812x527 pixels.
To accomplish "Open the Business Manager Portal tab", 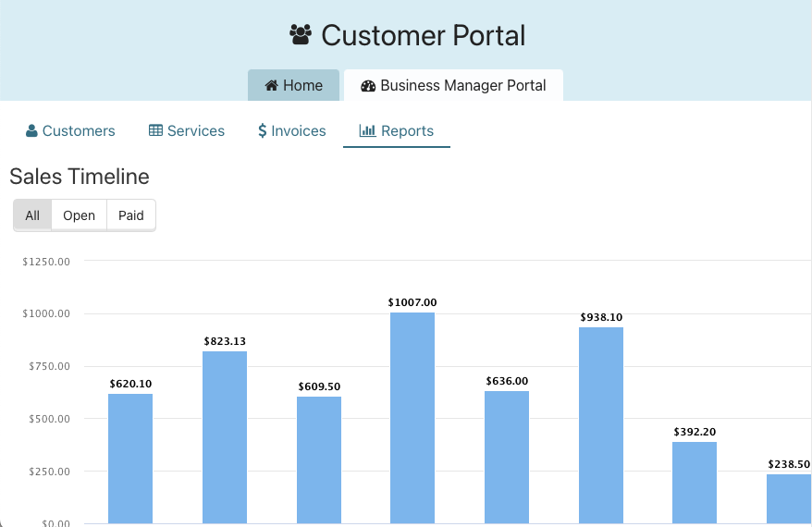I will coord(453,85).
